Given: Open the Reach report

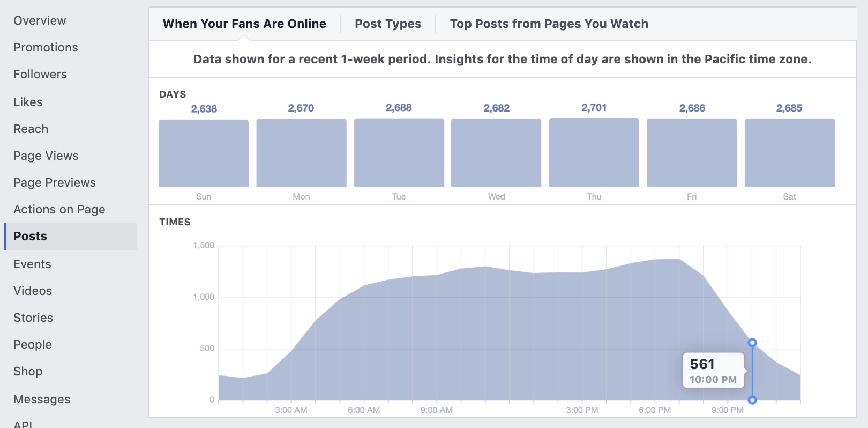Looking at the screenshot, I should [x=31, y=129].
